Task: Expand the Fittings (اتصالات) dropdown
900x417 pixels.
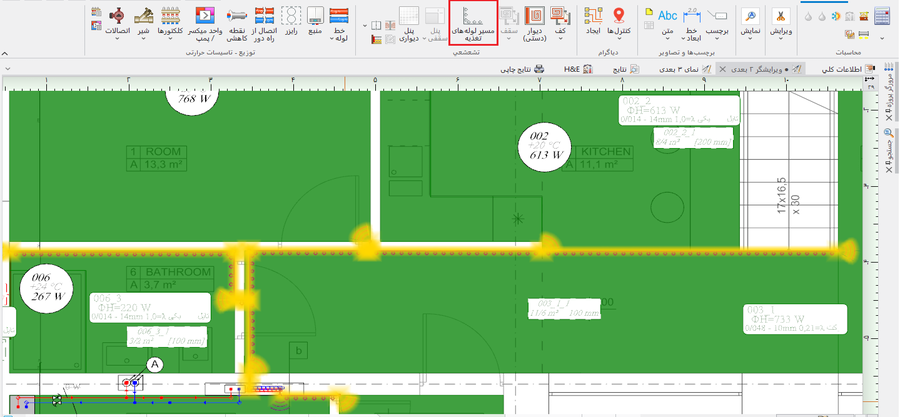Action: pyautogui.click(x=118, y=23)
